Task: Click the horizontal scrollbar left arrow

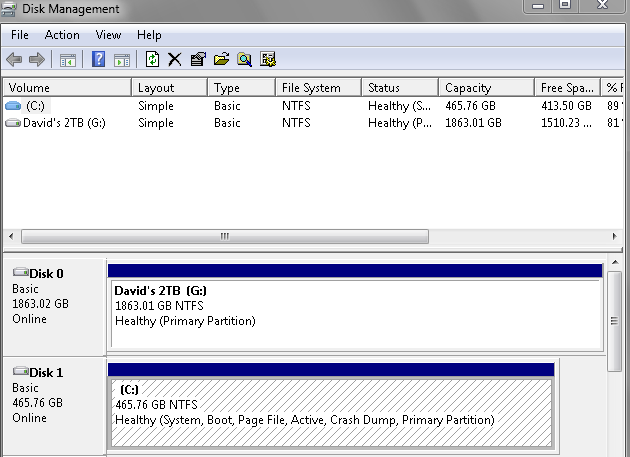Action: [x=11, y=236]
